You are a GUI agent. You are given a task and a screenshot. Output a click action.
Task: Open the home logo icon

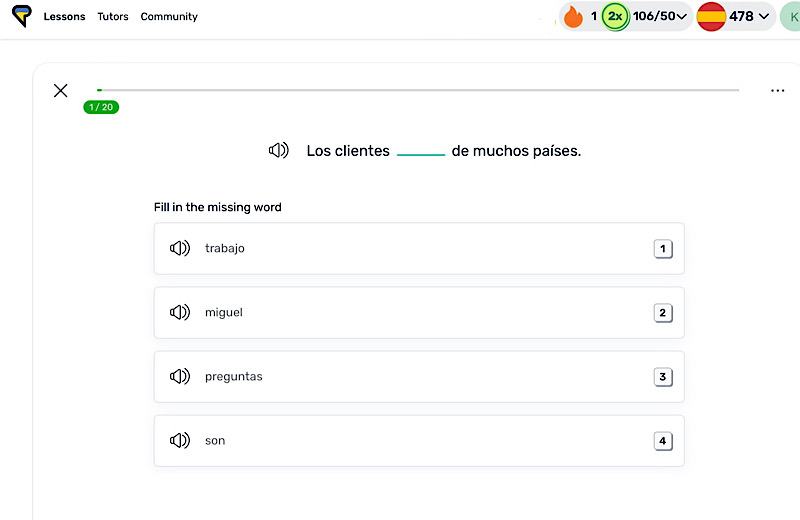click(x=22, y=16)
